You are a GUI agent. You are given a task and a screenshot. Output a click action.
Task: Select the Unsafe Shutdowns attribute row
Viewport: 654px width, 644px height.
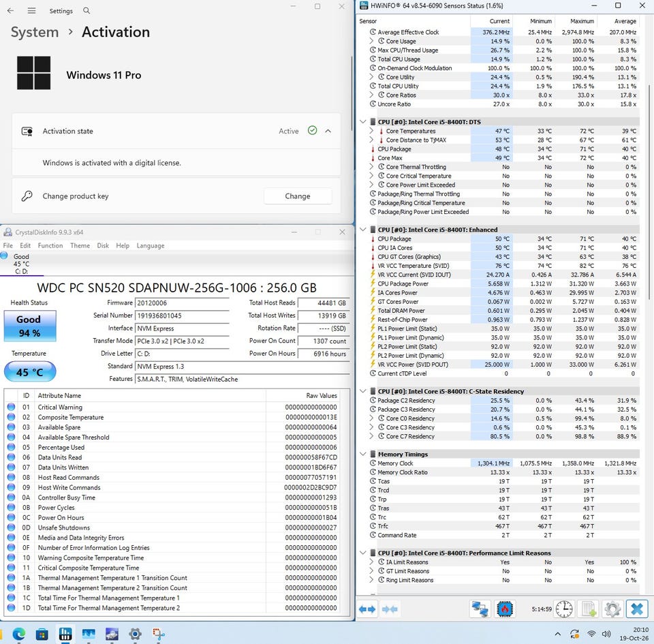click(x=172, y=527)
